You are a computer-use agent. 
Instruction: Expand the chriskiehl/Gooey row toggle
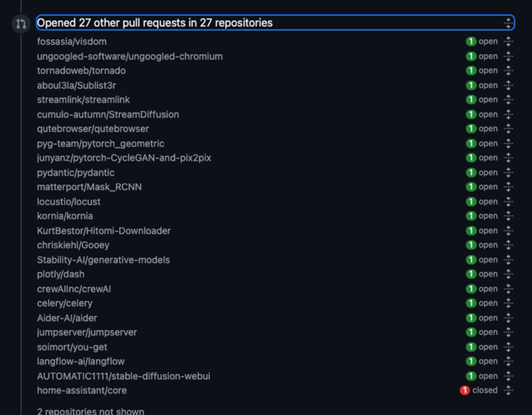point(508,245)
